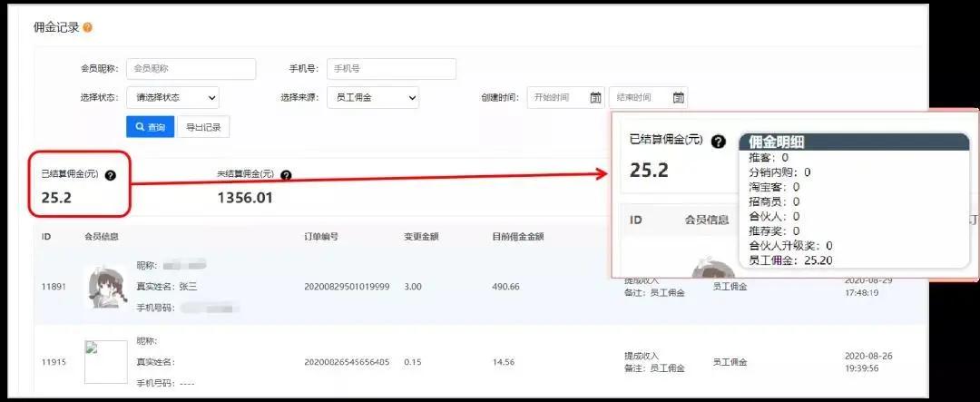980x402 pixels.
Task: Click the 目前佣金金额 column header
Action: [517, 237]
